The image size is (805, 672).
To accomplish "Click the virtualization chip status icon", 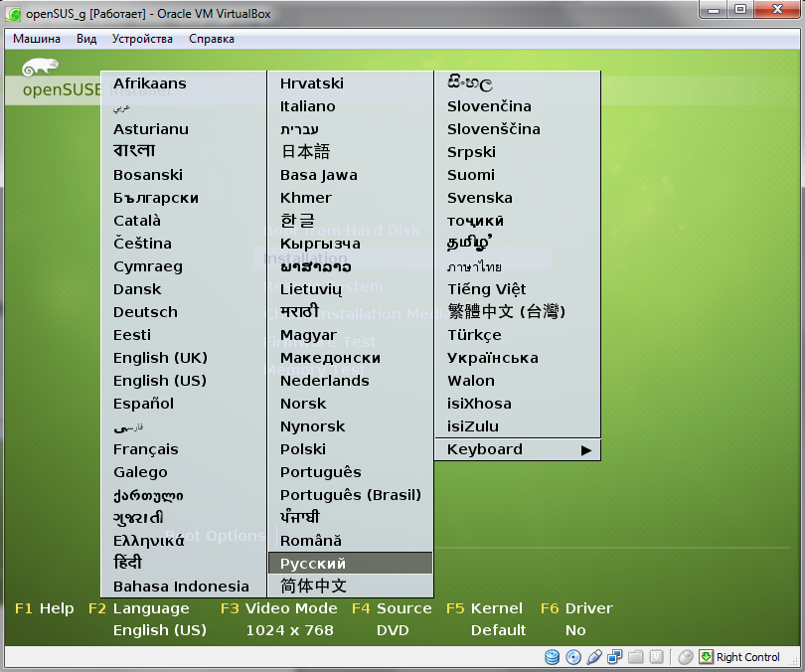I will pyautogui.click(x=656, y=657).
